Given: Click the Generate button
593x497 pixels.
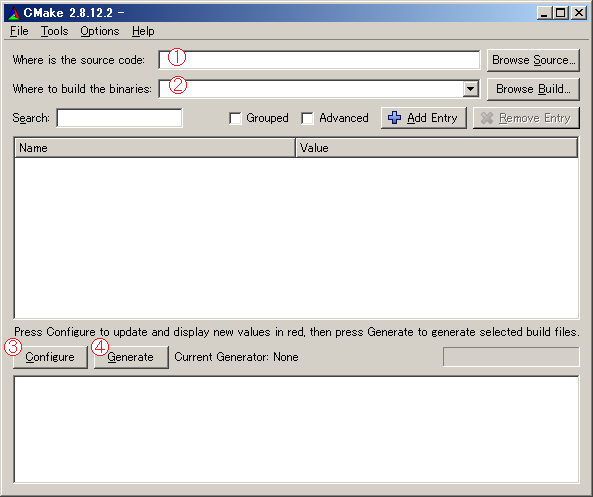Looking at the screenshot, I should click(131, 357).
